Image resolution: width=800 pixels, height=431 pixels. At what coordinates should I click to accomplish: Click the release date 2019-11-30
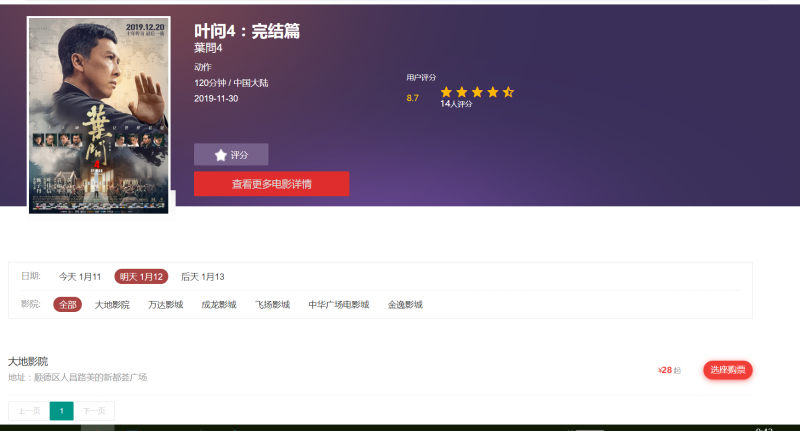pos(216,98)
